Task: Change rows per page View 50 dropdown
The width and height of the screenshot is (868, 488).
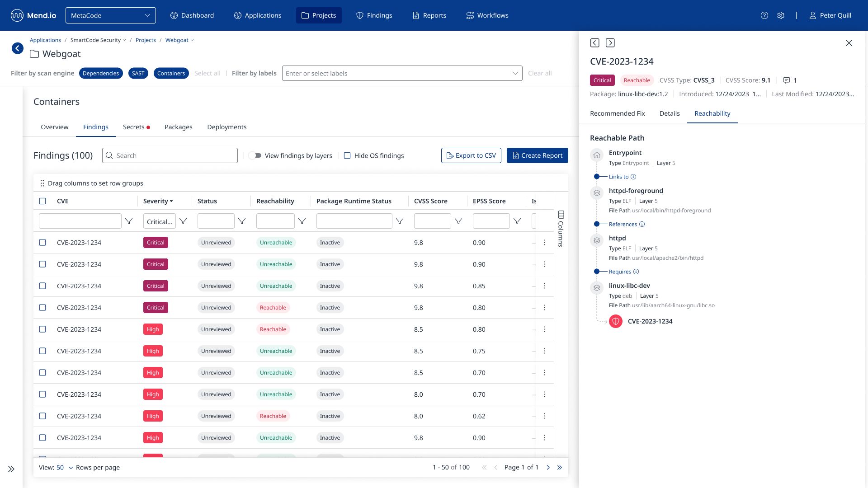Action: click(x=65, y=468)
